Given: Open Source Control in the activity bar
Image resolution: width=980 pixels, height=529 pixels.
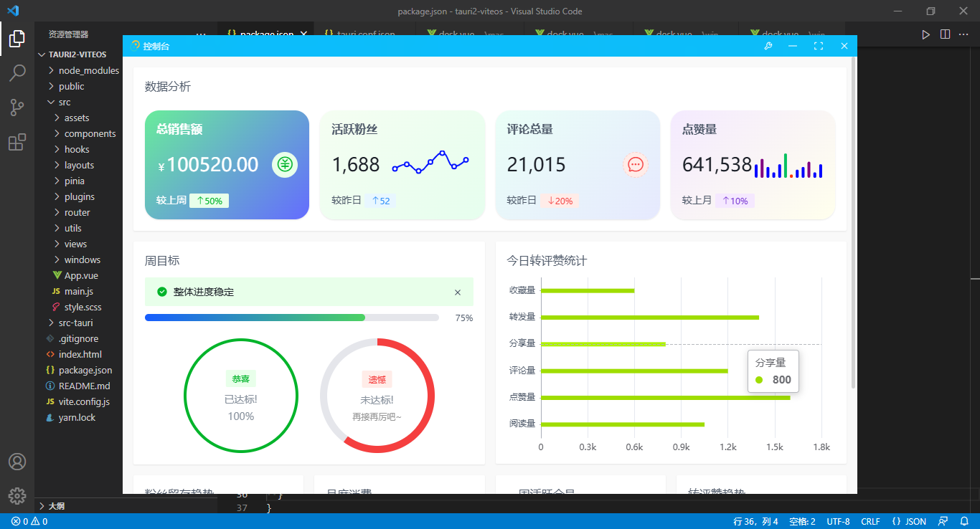Looking at the screenshot, I should tap(17, 107).
